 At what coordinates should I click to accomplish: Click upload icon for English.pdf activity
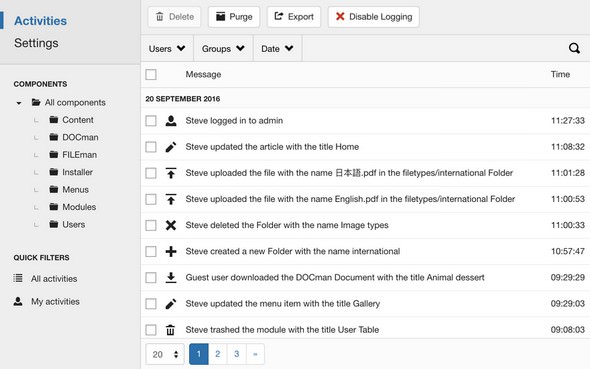(x=171, y=199)
